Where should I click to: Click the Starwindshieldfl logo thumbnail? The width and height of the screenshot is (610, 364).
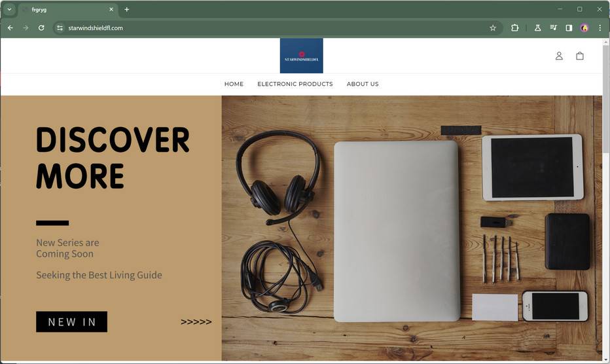click(302, 56)
